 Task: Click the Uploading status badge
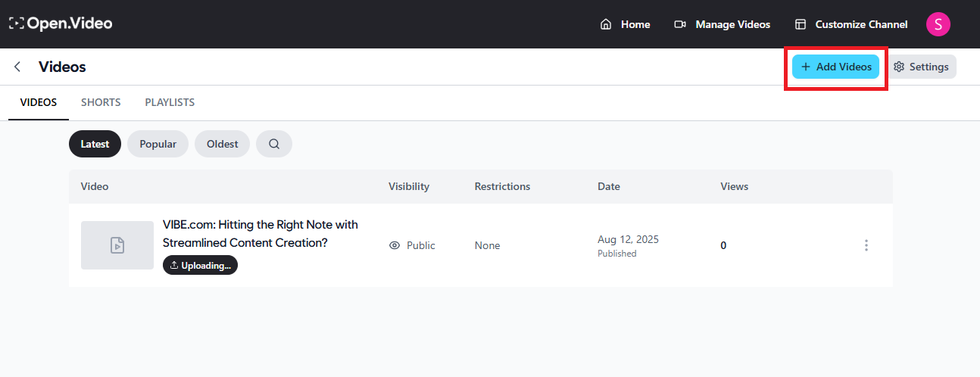[200, 265]
